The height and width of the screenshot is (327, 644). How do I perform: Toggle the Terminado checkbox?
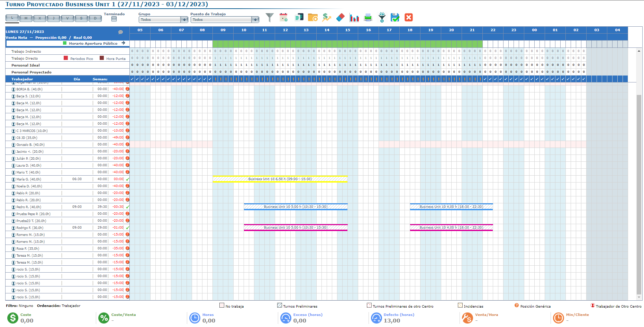pyautogui.click(x=114, y=19)
